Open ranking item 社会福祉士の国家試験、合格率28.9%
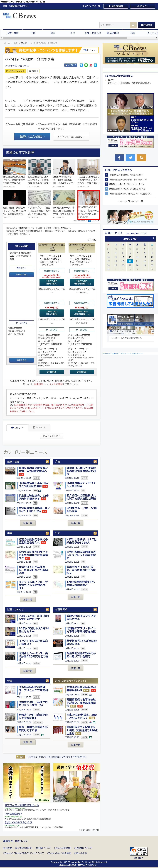 [x=126, y=175]
